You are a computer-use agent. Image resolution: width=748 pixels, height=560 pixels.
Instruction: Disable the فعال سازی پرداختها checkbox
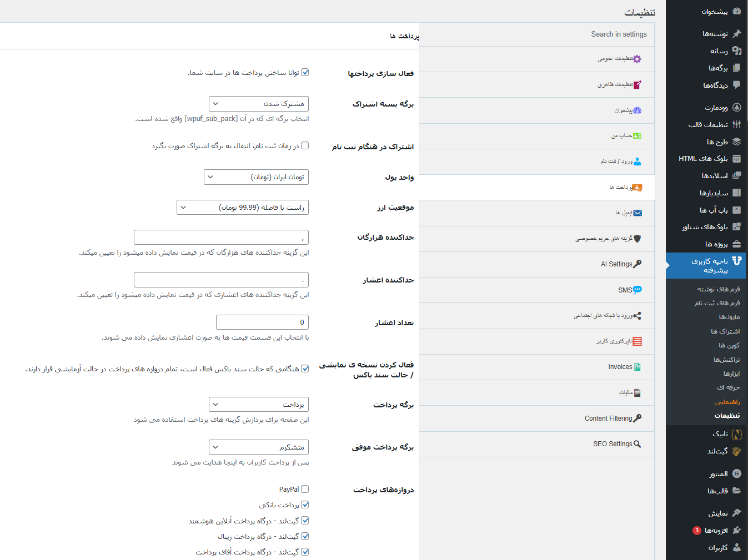(304, 72)
